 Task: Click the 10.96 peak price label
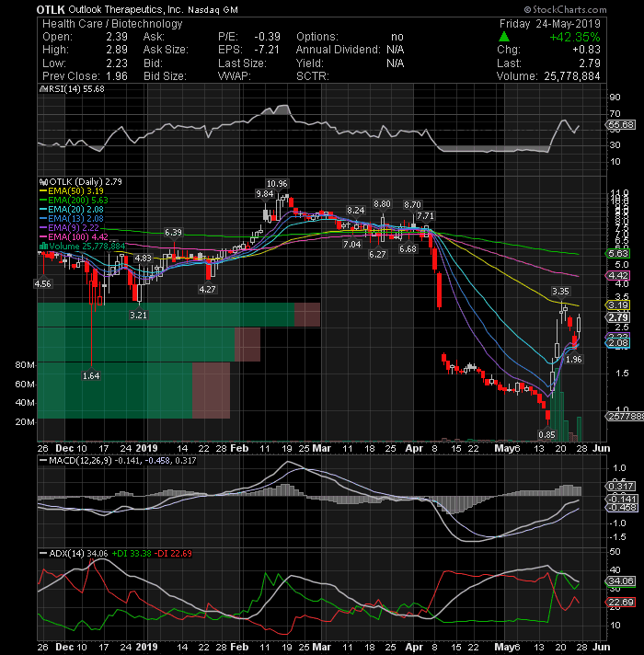(277, 183)
